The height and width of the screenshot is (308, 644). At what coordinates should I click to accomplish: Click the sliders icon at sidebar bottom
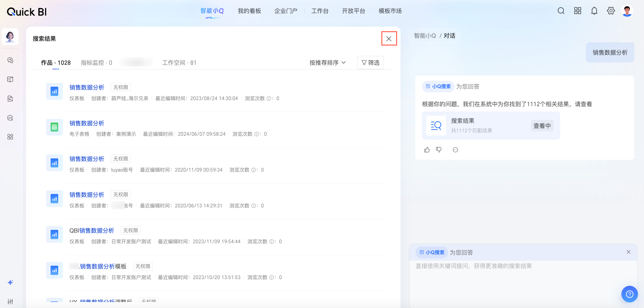pyautogui.click(x=10, y=301)
